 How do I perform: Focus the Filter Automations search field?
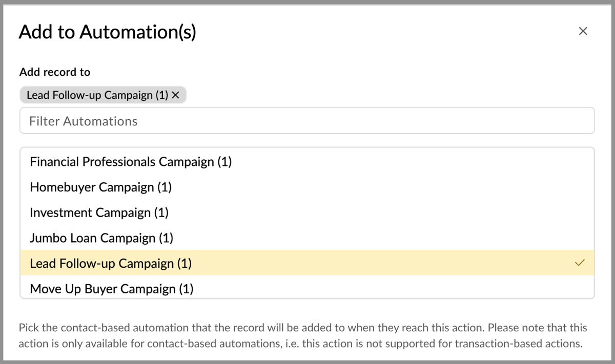[307, 121]
